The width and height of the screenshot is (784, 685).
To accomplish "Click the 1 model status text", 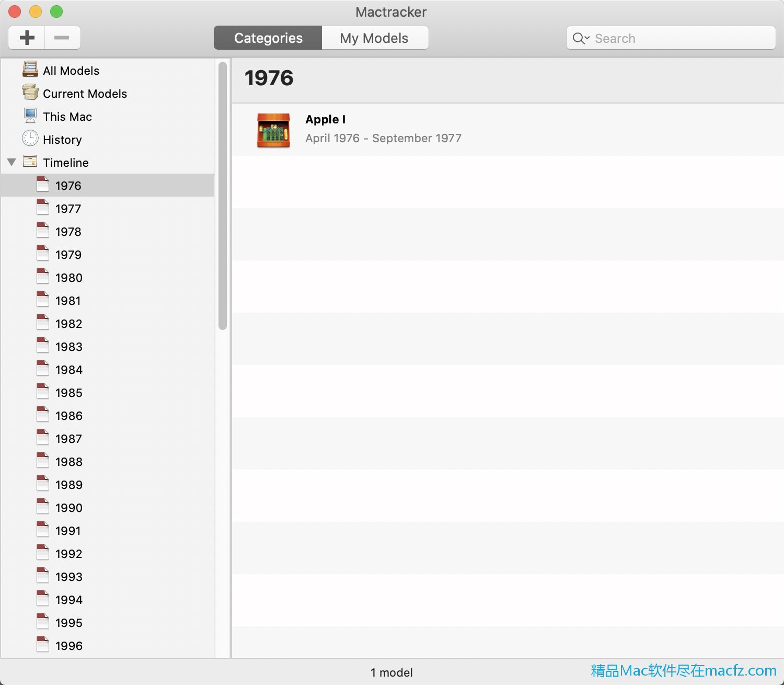I will coord(391,672).
